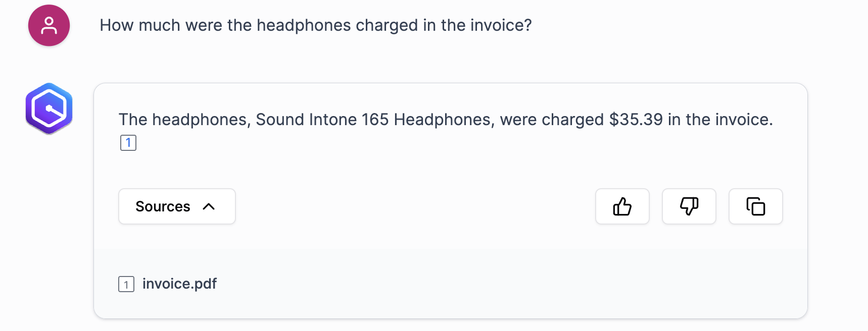868x331 pixels.
Task: Click empty space between Sources and thumbs up
Action: (414, 206)
